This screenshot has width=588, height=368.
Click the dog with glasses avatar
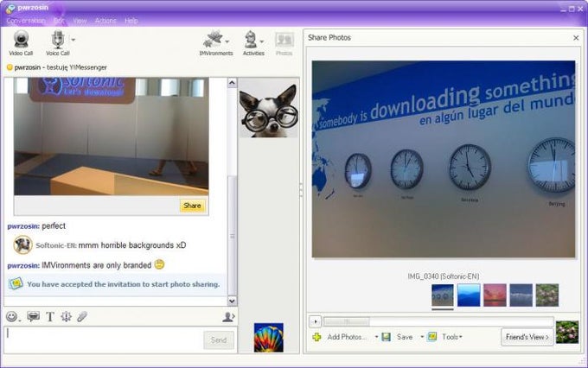click(x=269, y=110)
